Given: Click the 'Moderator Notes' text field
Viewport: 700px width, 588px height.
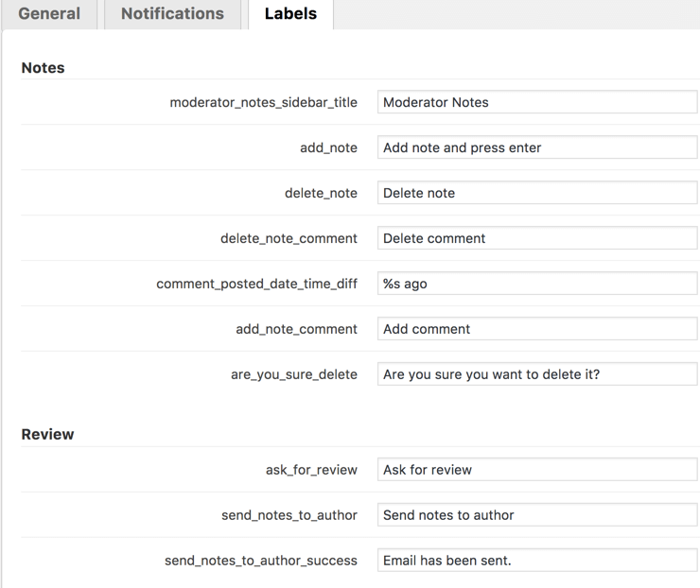Looking at the screenshot, I should (x=536, y=102).
